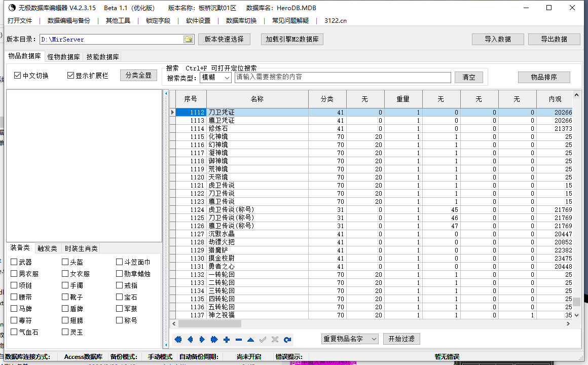Expand the 重复物品名字 filter dropdown
This screenshot has height=365, width=588.
coord(350,339)
